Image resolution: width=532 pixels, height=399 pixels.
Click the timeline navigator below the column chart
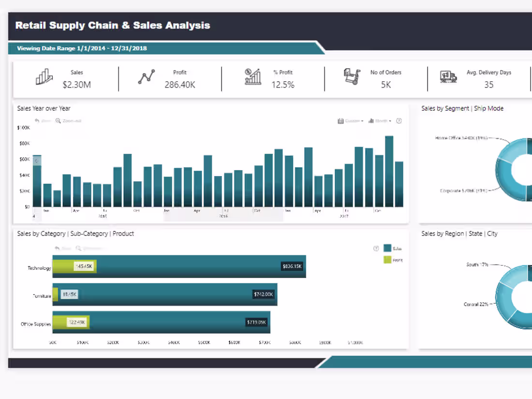(x=218, y=214)
